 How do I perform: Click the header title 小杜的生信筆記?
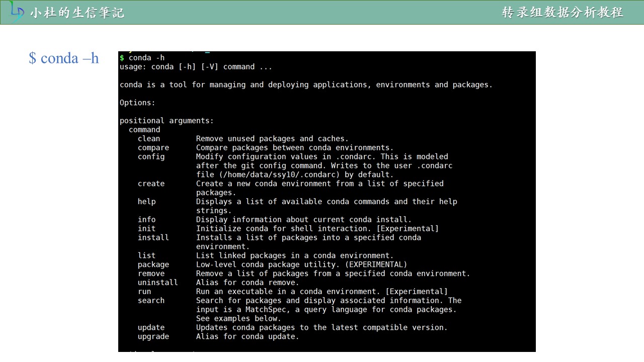77,13
